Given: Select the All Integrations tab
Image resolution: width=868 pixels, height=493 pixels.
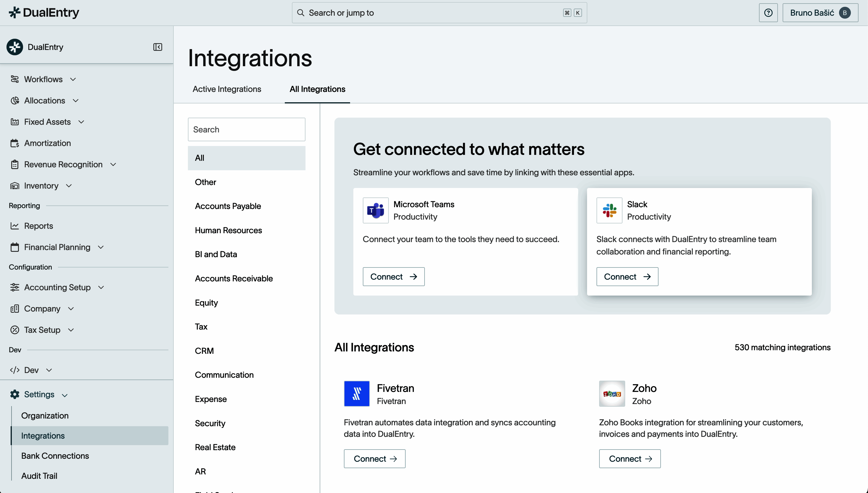Looking at the screenshot, I should coord(317,89).
